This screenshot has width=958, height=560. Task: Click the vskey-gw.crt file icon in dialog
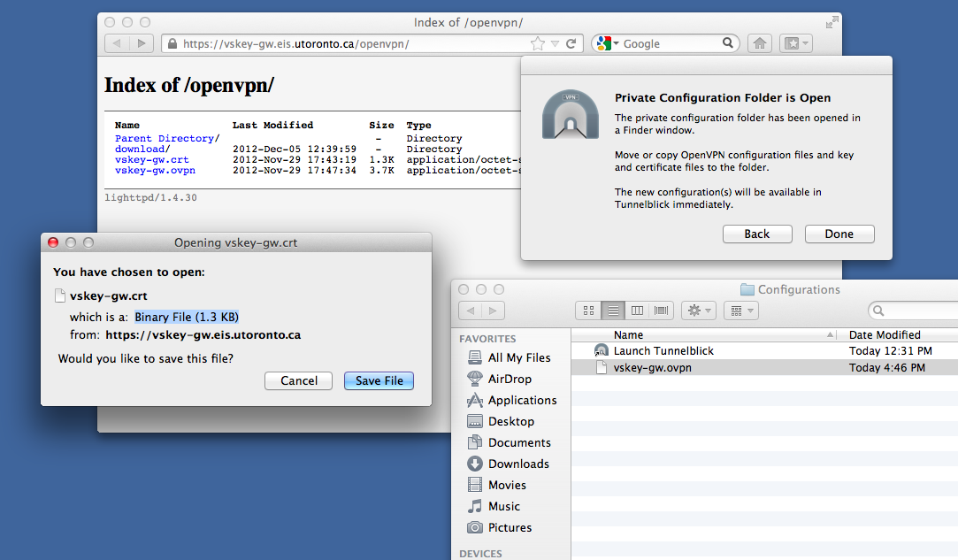point(60,295)
